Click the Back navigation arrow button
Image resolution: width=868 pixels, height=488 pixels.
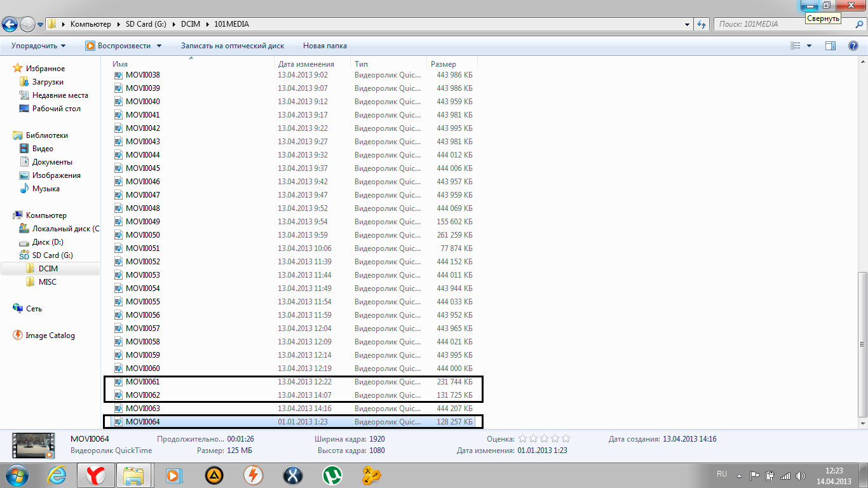pyautogui.click(x=10, y=24)
